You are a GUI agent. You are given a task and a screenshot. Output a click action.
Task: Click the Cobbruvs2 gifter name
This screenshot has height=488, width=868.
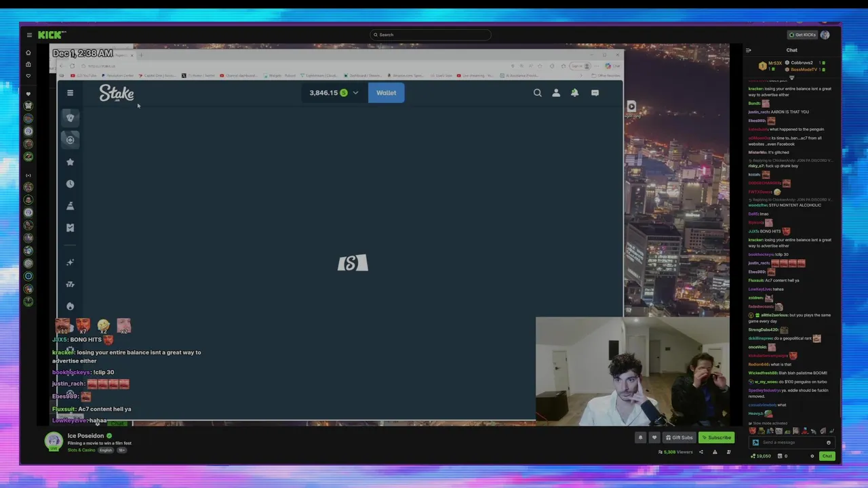802,63
